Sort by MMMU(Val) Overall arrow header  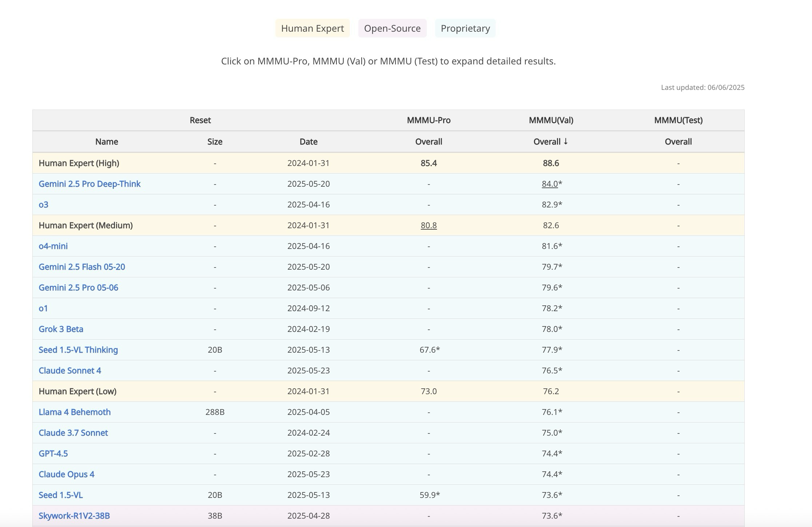coord(551,142)
